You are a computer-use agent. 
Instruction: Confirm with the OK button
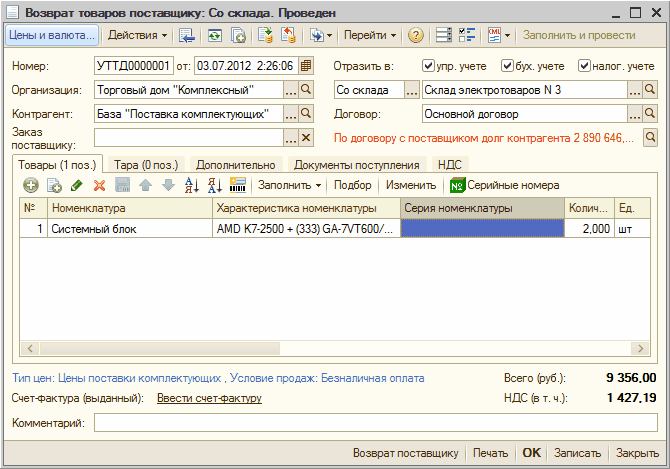coord(532,453)
